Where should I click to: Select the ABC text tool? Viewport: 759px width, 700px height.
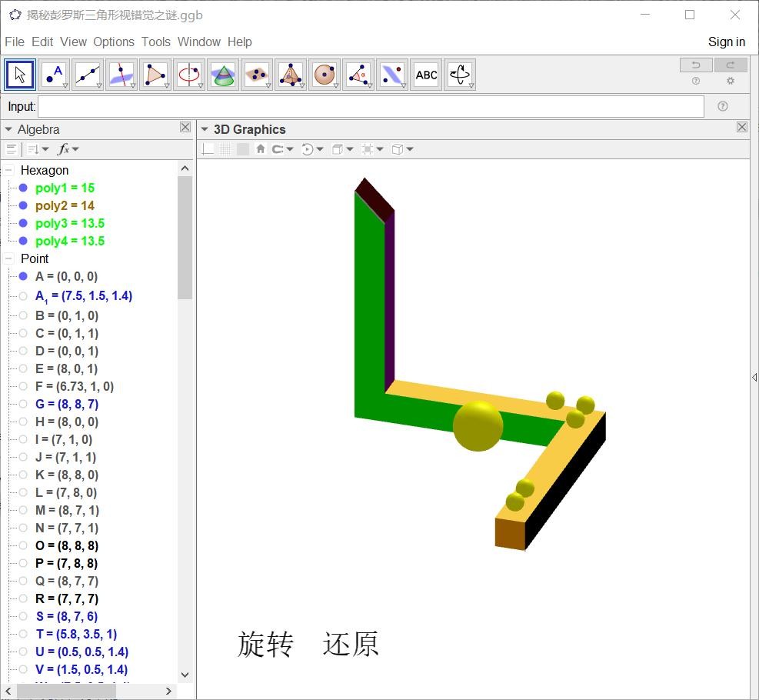click(426, 75)
